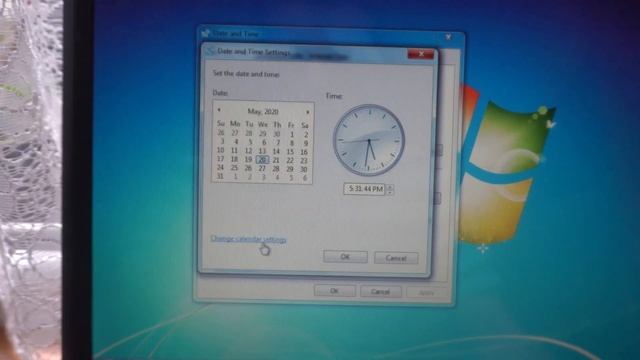Select May 10 in the calendar
Image resolution: width=640 pixels, height=360 pixels.
tap(220, 150)
